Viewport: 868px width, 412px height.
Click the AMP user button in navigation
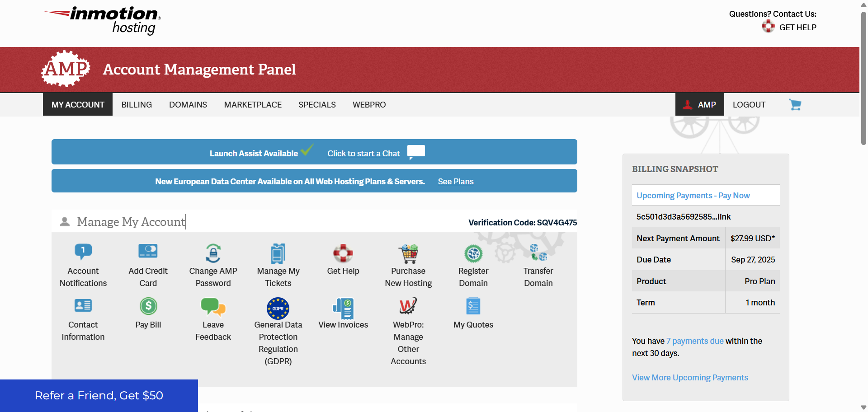(x=700, y=104)
